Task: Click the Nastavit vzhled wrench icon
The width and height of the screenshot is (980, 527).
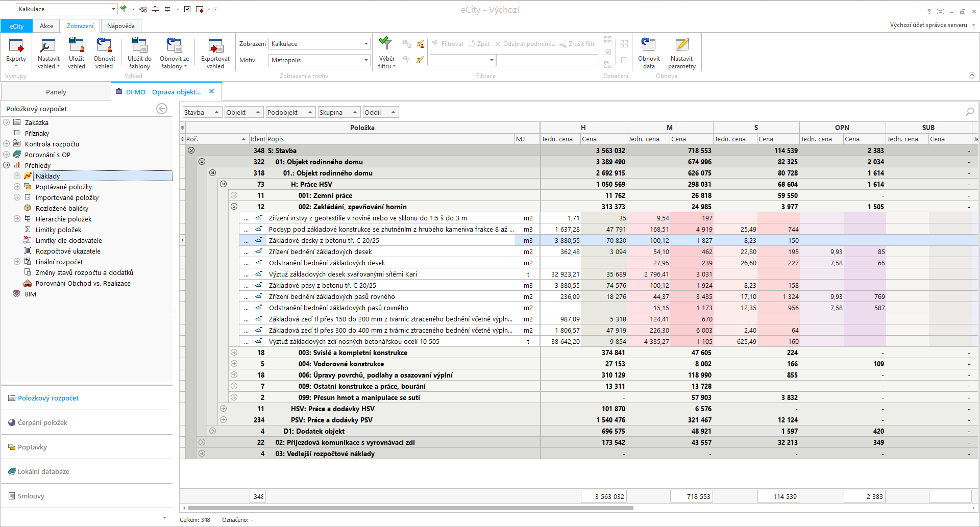Action: click(48, 46)
